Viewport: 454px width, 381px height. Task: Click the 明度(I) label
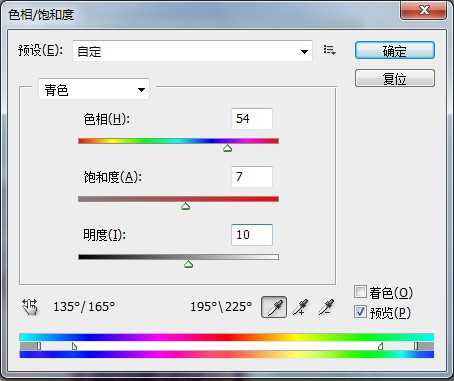(104, 235)
